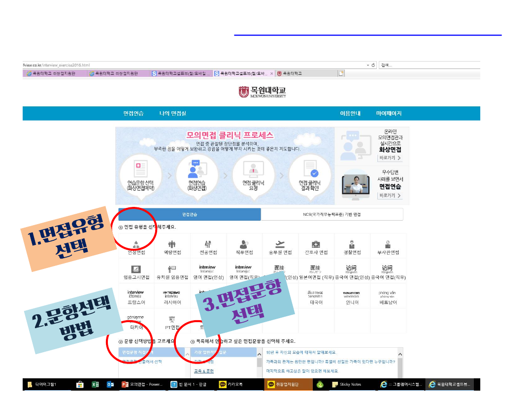The height and width of the screenshot is (399, 532).
Task: Select the 경찰면접 officer icon
Action: coord(352,245)
